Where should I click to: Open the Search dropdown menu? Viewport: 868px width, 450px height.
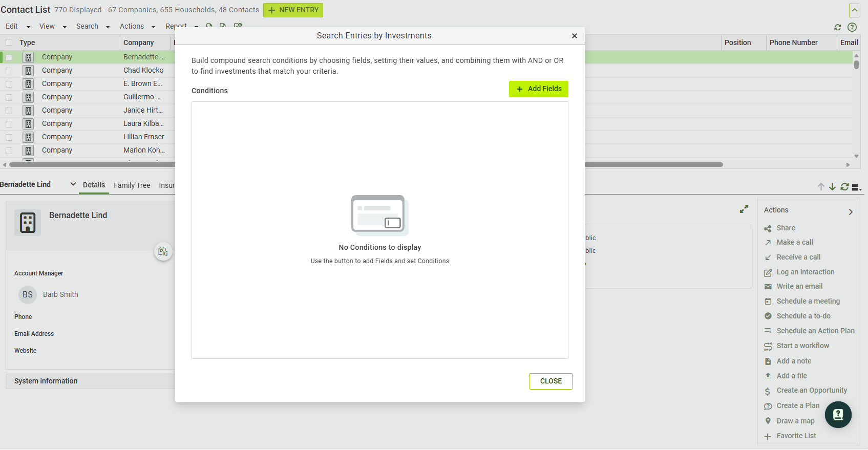pyautogui.click(x=93, y=26)
